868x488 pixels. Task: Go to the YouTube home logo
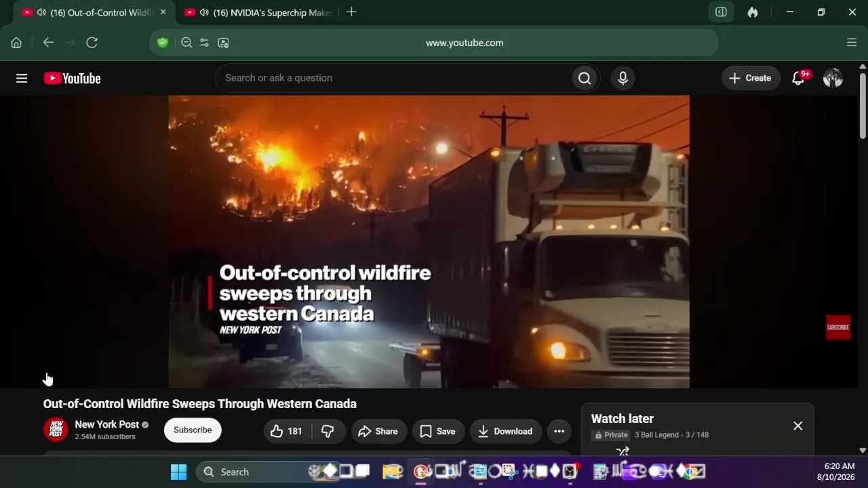[73, 79]
